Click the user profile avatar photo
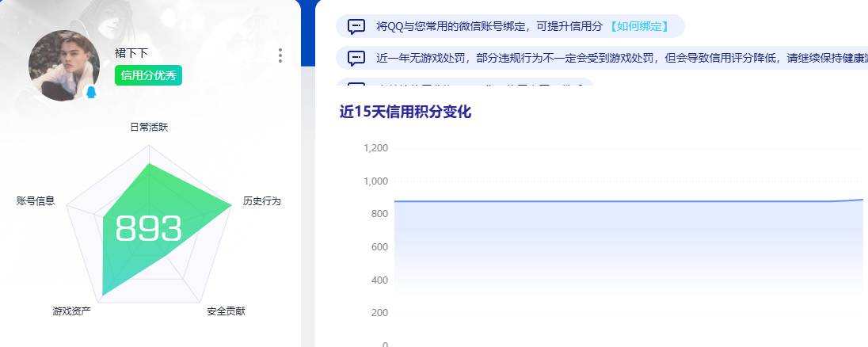Viewport: 868px width, 347px height. coord(64,65)
